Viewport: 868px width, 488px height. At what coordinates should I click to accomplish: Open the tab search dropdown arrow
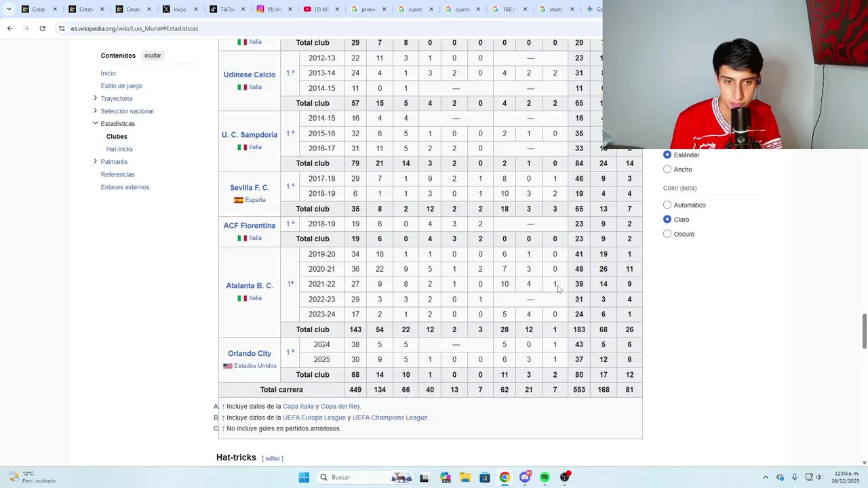(x=9, y=9)
